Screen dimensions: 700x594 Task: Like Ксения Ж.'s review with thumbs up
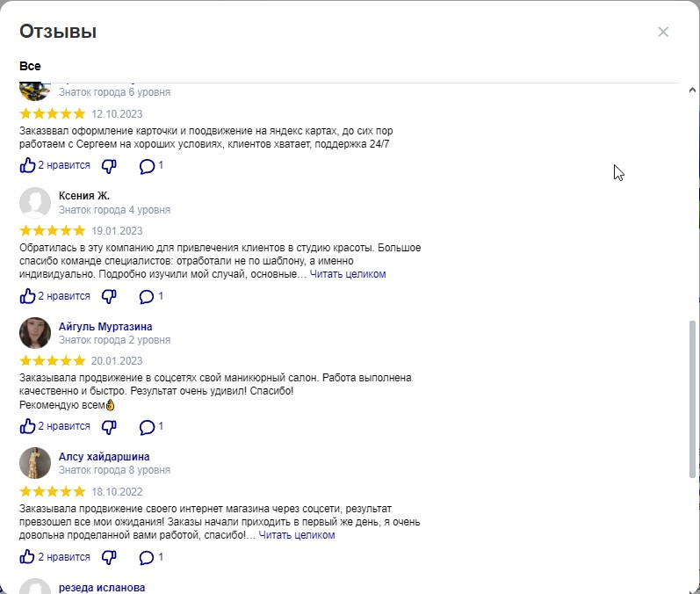28,296
